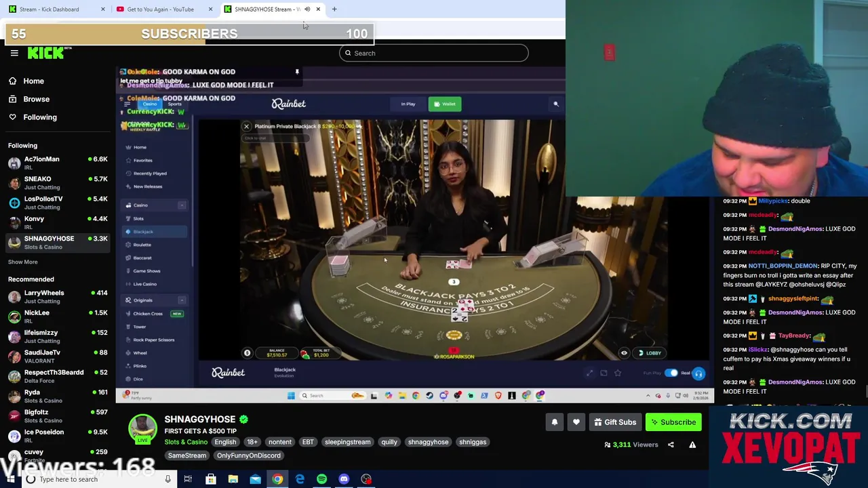Click the Windows Start button
This screenshot has width=868, height=488.
(x=12, y=479)
